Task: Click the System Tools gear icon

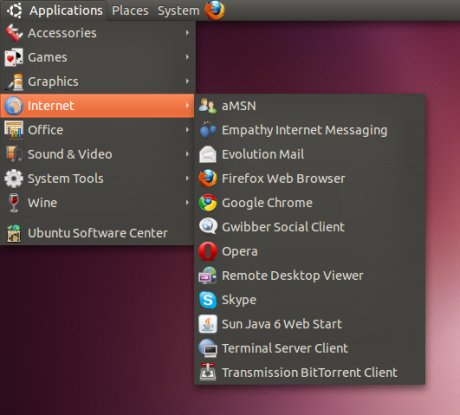Action: coord(14,178)
